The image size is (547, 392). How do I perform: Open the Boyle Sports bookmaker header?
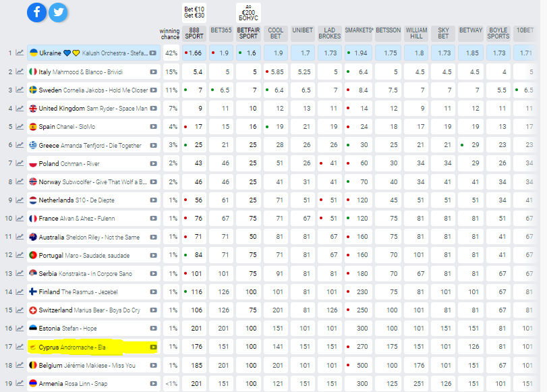[x=498, y=34]
